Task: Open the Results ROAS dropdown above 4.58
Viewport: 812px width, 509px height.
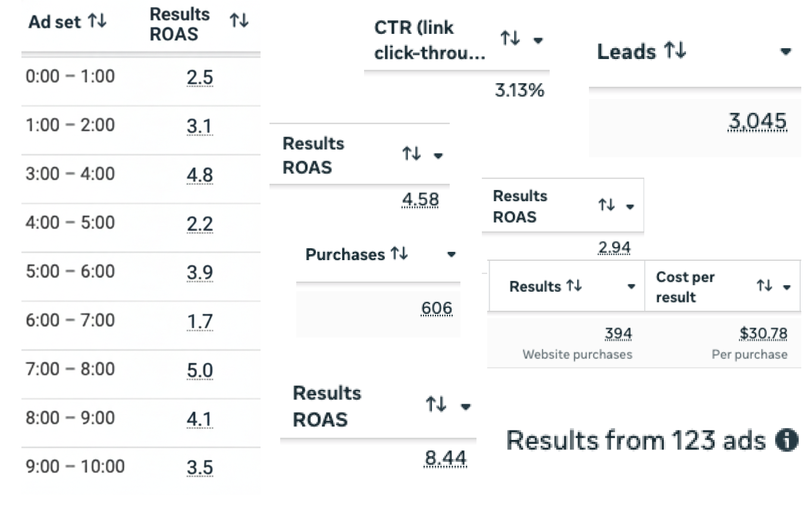Action: [438, 156]
